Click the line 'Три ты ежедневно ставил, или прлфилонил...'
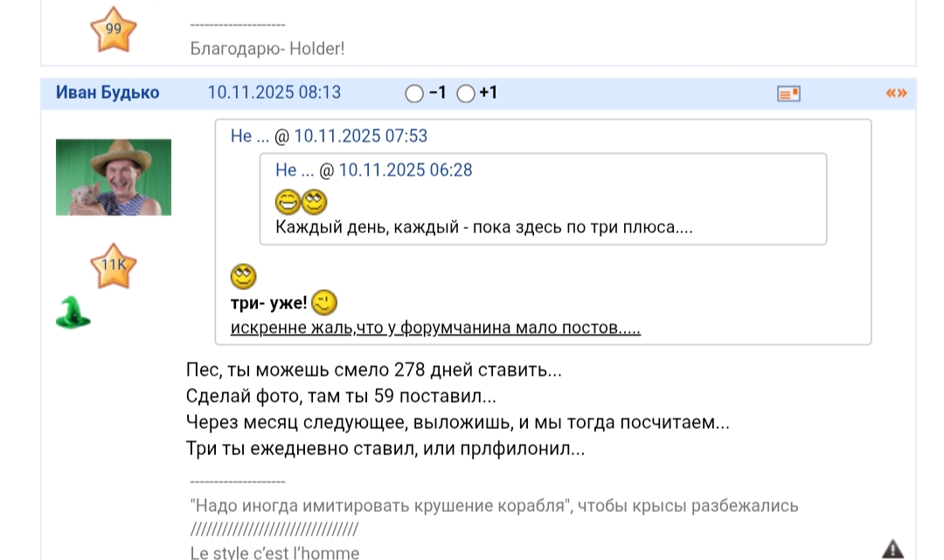The height and width of the screenshot is (560, 944). click(385, 449)
